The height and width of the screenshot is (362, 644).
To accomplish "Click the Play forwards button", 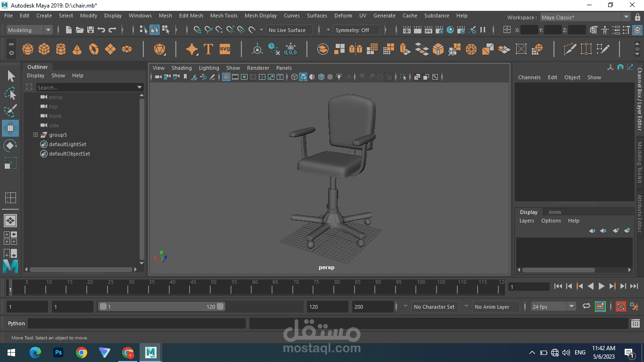I will tap(601, 286).
